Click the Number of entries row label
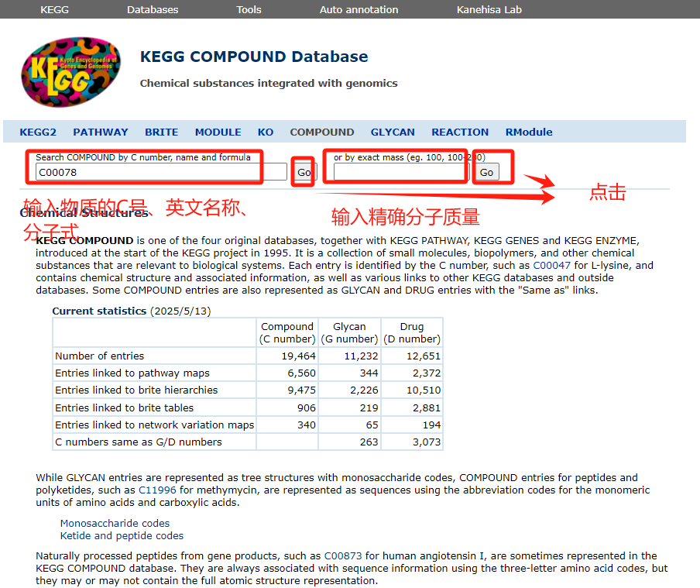The height and width of the screenshot is (588, 700). [x=100, y=356]
